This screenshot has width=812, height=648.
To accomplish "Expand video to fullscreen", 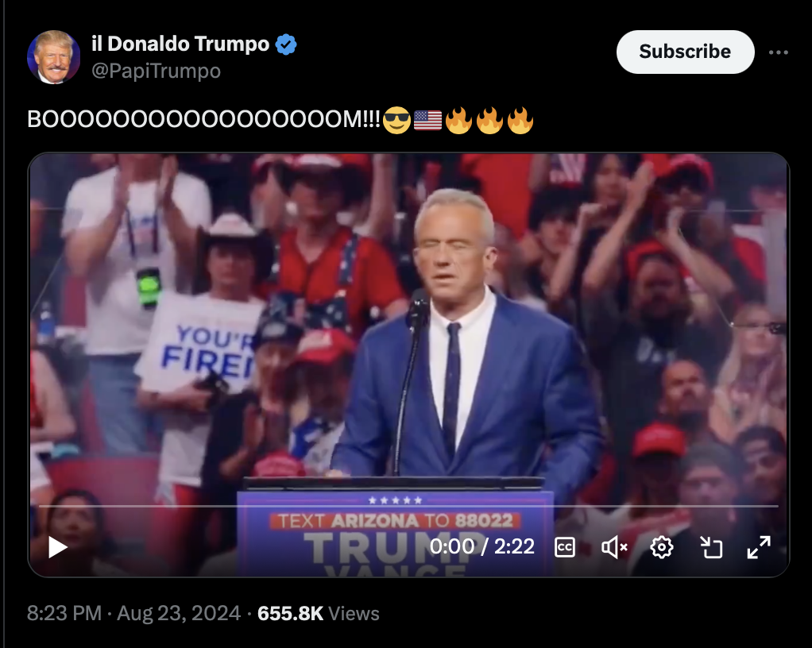I will tap(760, 547).
